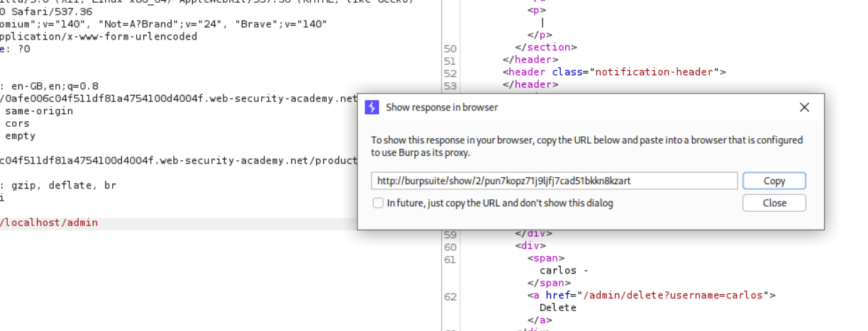Click the Copy button
The image size is (868, 331).
tap(774, 181)
